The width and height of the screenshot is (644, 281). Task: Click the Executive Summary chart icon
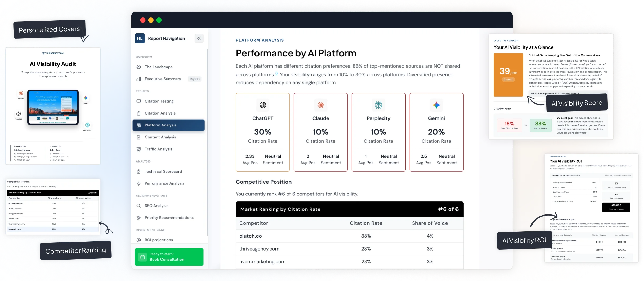(x=138, y=79)
